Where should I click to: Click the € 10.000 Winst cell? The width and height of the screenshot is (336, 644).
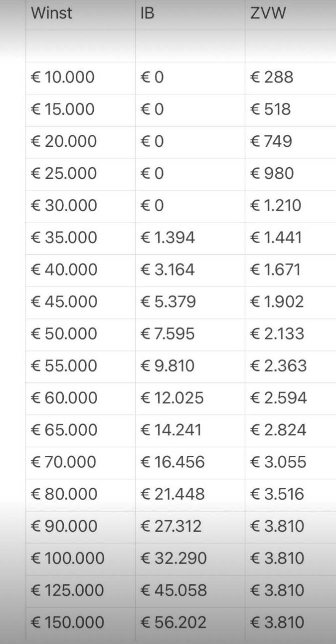pos(80,78)
